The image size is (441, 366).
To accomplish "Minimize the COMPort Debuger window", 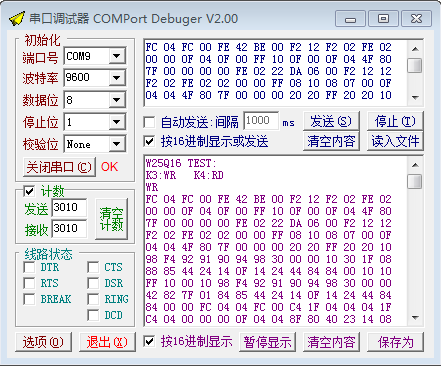I will tap(350, 19).
